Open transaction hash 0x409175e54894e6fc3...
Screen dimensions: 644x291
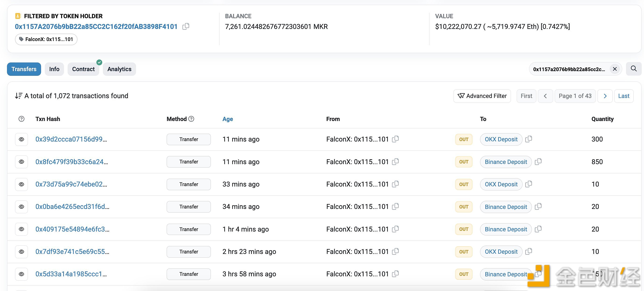pos(72,229)
